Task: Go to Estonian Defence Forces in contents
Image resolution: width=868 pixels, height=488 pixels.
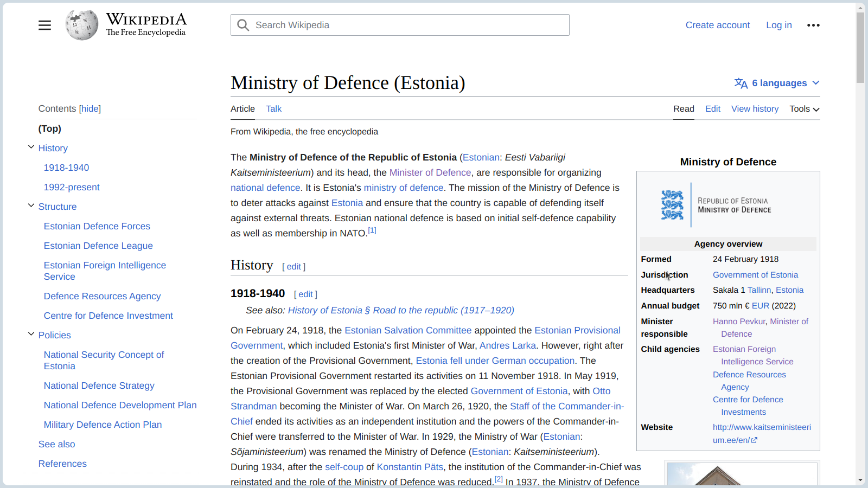Action: pyautogui.click(x=97, y=226)
